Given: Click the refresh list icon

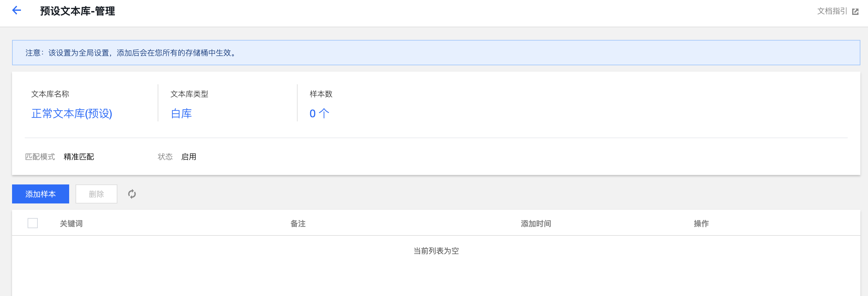Looking at the screenshot, I should click(132, 194).
